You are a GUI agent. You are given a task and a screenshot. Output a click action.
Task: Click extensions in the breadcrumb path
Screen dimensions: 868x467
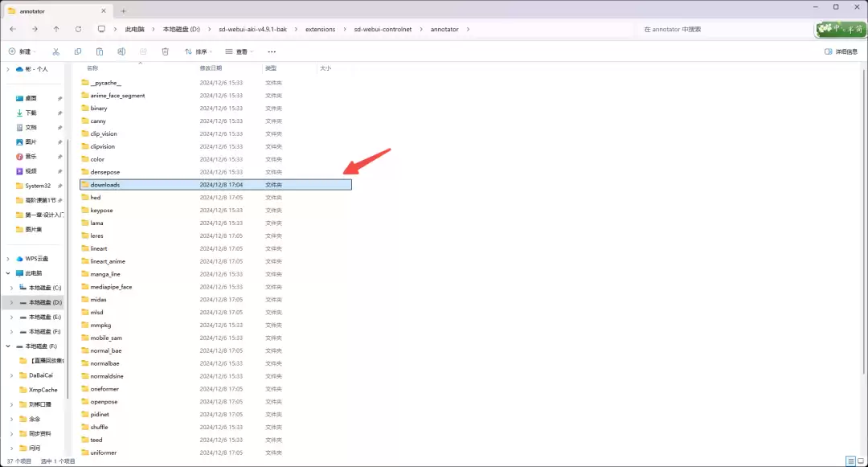(320, 29)
